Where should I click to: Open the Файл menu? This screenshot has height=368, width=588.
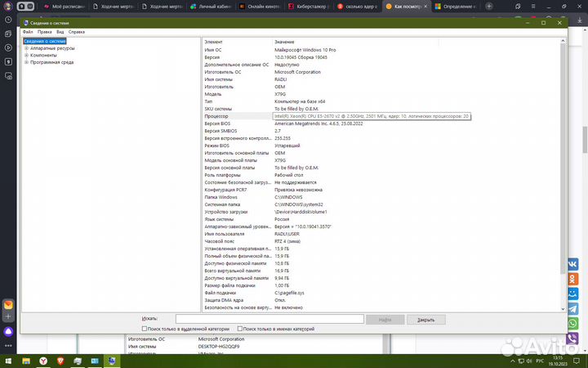coord(28,32)
